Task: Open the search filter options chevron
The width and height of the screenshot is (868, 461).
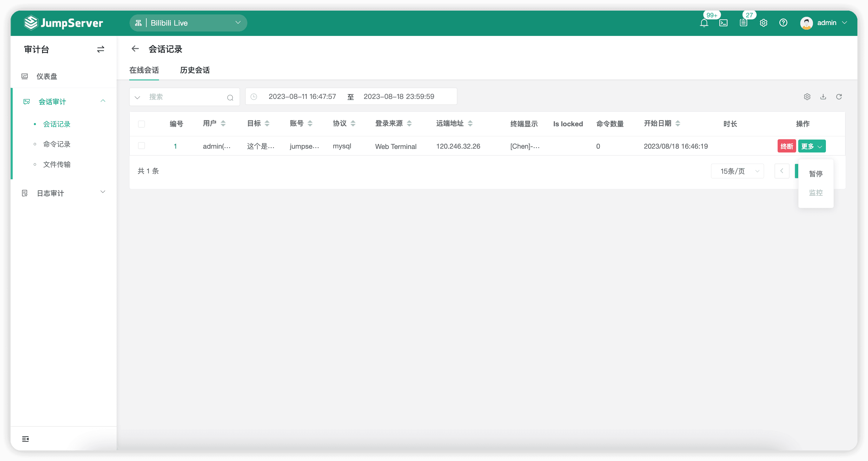Action: coord(137,98)
